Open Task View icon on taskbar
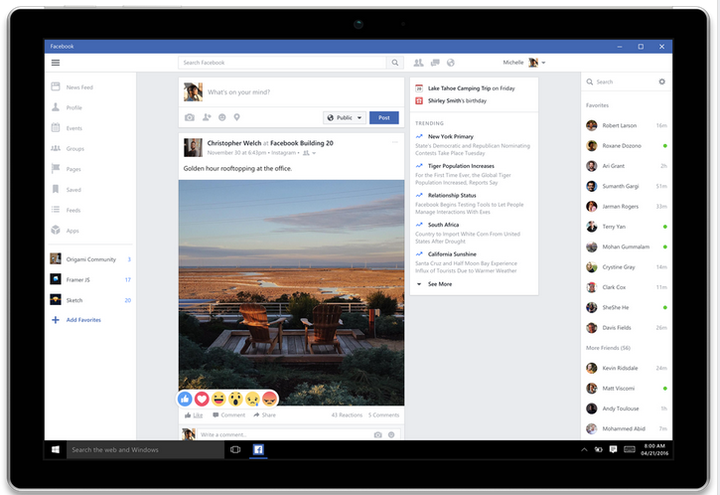Viewport: 720px width, 495px height. [x=235, y=450]
